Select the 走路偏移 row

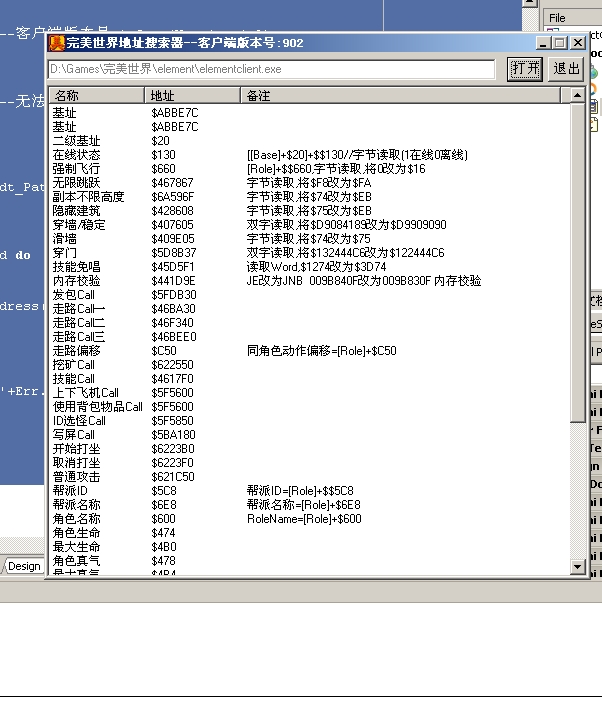coord(309,351)
